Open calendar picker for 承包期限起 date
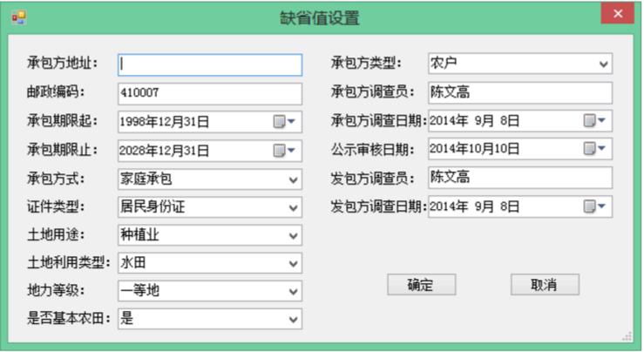Screen dimensions: 644x352 coord(285,122)
